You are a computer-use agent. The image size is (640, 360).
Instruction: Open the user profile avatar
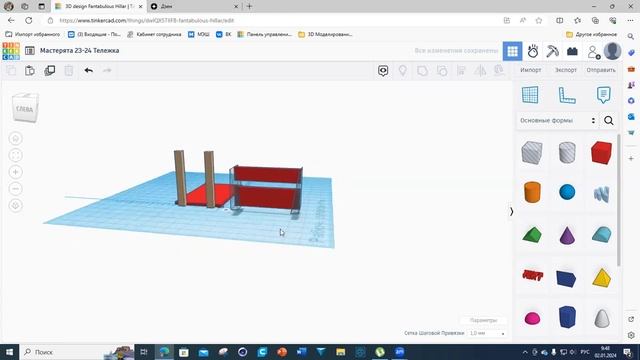(612, 51)
